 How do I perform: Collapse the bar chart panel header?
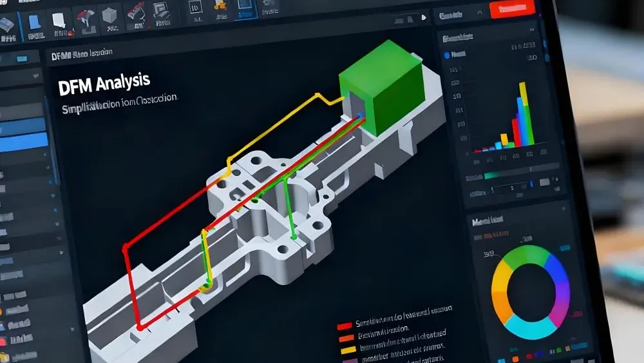[x=464, y=38]
